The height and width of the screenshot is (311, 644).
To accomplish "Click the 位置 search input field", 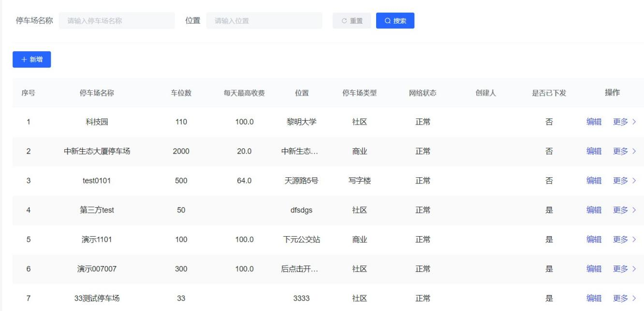I will coord(264,21).
